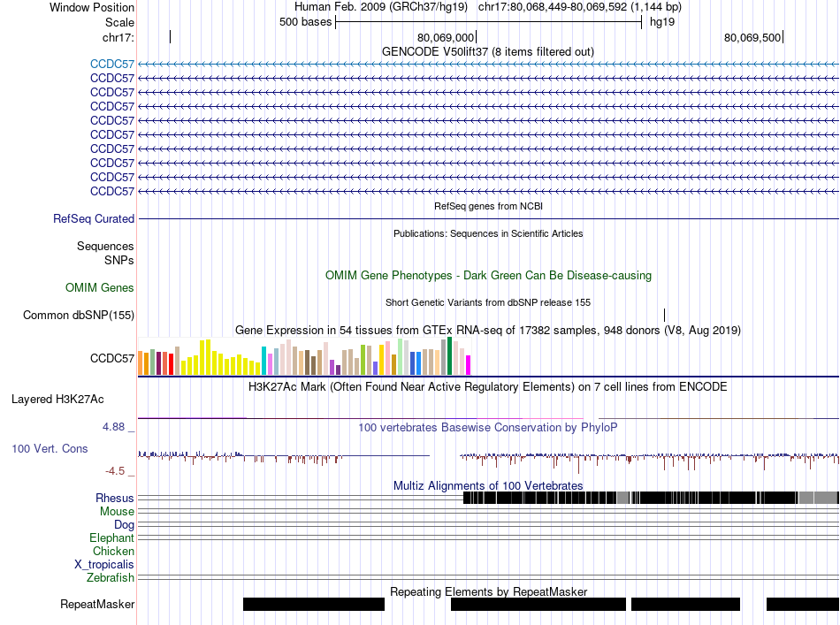Click the 4.88 PhyloP upper scale value
The width and height of the screenshot is (840, 625).
tap(113, 427)
